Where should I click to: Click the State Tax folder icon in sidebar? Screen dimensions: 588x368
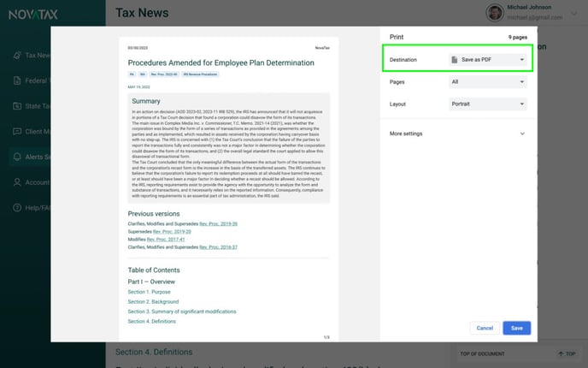[x=17, y=106]
